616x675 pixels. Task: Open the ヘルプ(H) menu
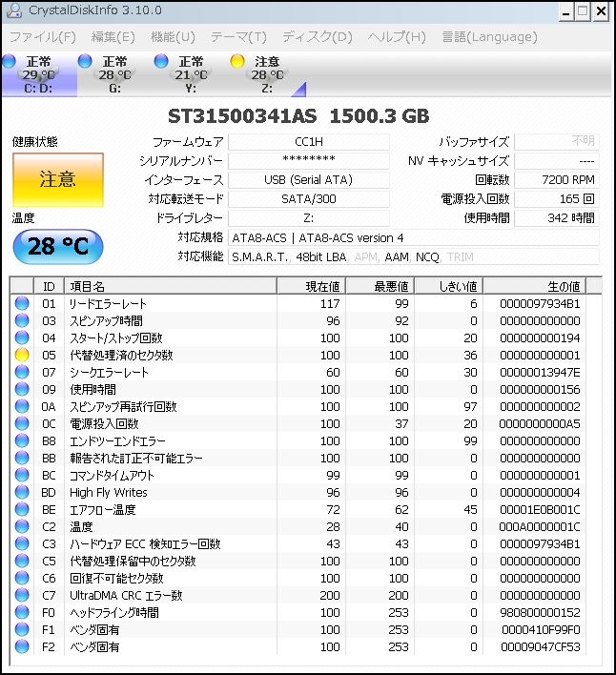coord(397,37)
